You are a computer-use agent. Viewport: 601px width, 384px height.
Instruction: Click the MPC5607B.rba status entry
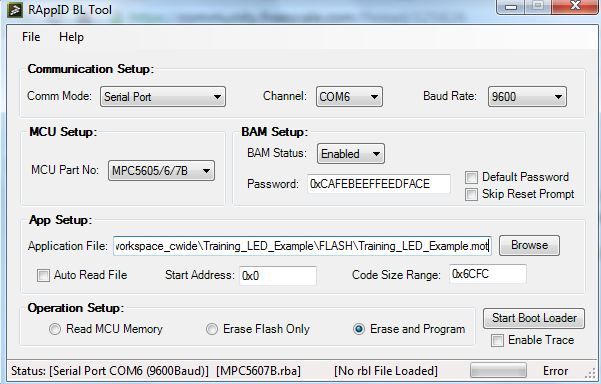(258, 371)
